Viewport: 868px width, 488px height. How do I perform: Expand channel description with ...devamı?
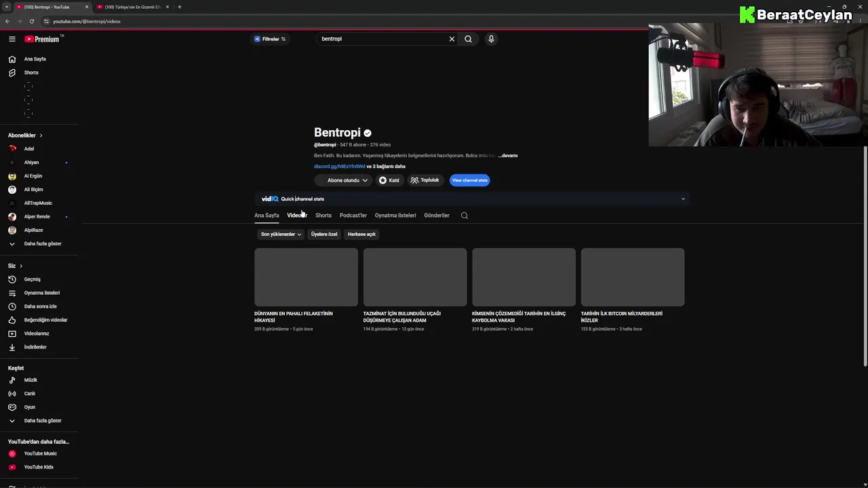508,156
